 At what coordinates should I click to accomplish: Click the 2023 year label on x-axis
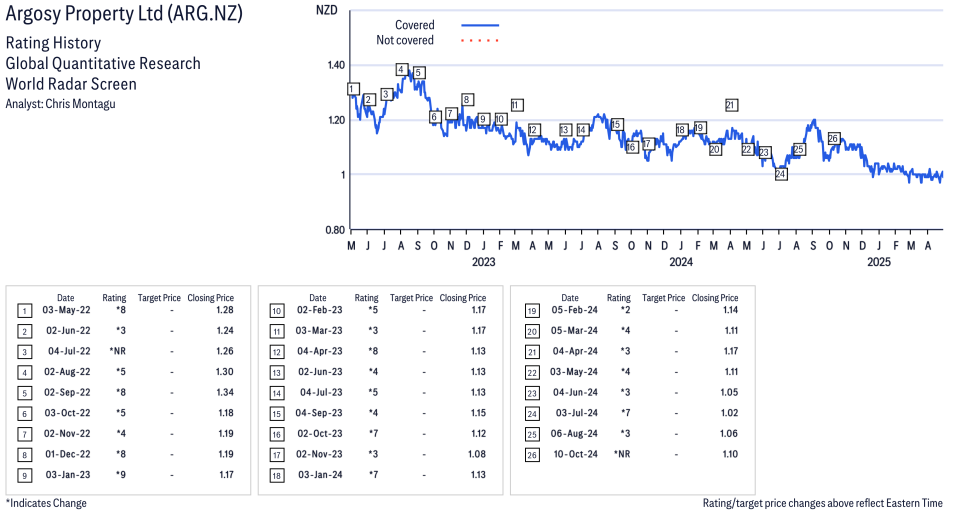tap(484, 262)
